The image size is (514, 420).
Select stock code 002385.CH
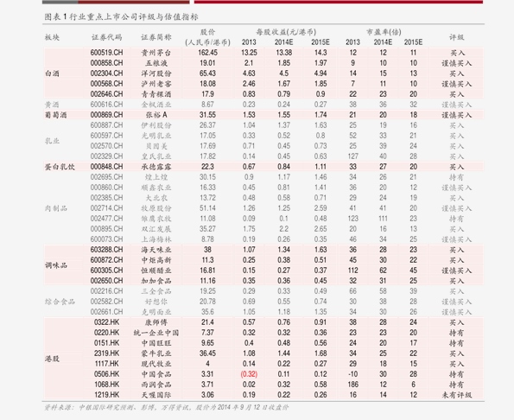click(106, 198)
